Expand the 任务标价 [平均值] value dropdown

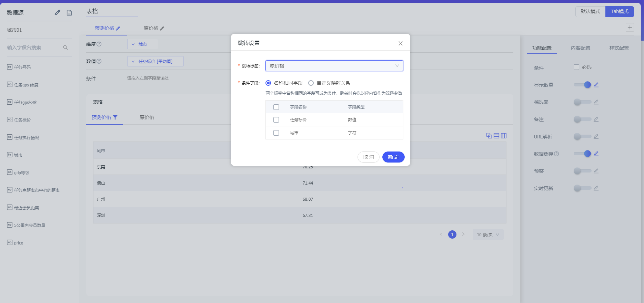[x=155, y=61]
